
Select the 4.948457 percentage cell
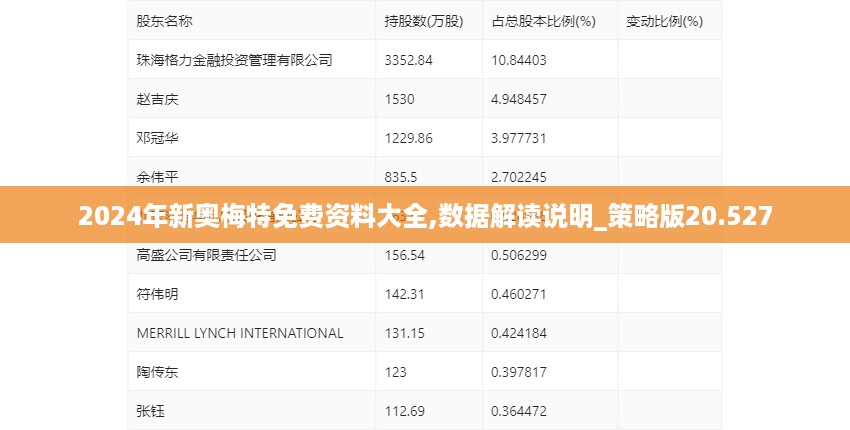(x=519, y=99)
